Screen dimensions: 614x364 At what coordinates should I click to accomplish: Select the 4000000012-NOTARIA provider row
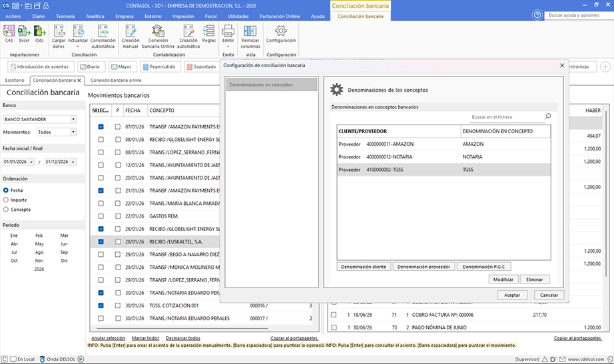tap(444, 157)
